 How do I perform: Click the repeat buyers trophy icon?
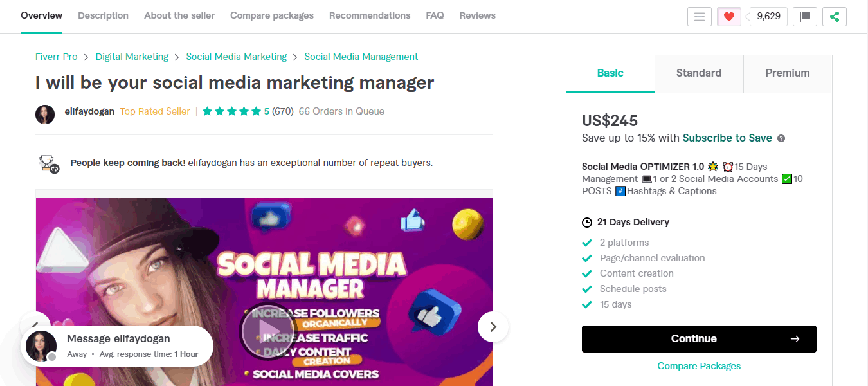click(x=49, y=164)
